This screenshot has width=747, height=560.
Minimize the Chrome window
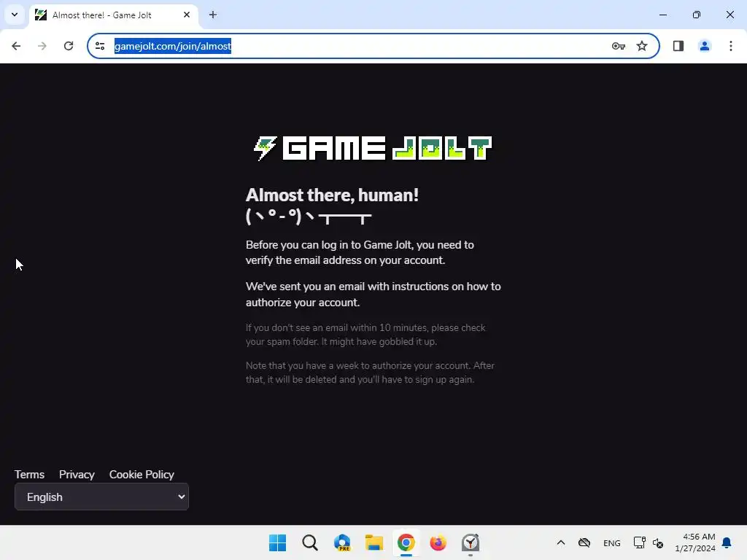pyautogui.click(x=662, y=15)
